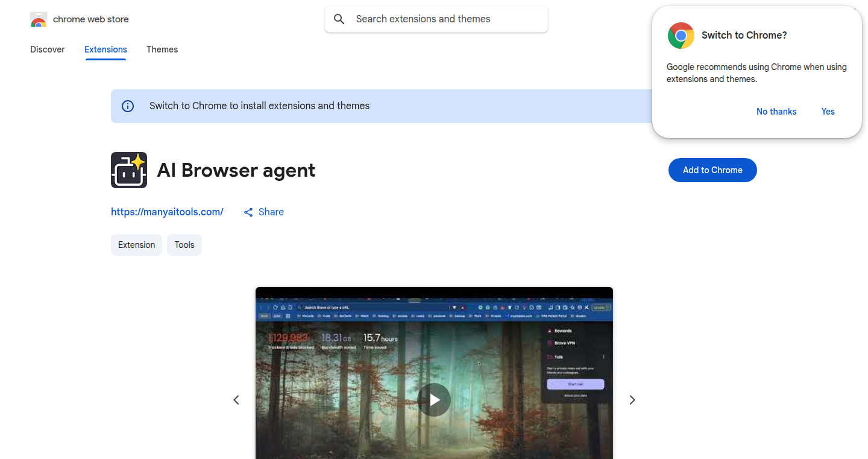Click the Switch to Chrome? popup title
868x459 pixels.
click(744, 36)
